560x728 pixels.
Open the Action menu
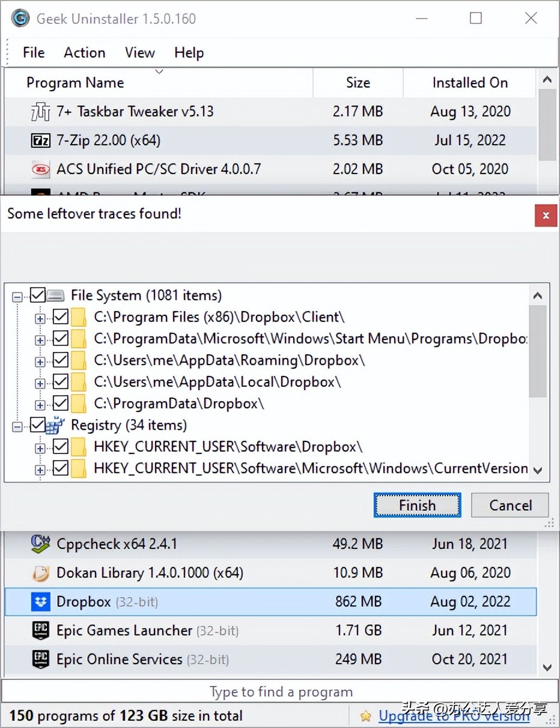(84, 53)
